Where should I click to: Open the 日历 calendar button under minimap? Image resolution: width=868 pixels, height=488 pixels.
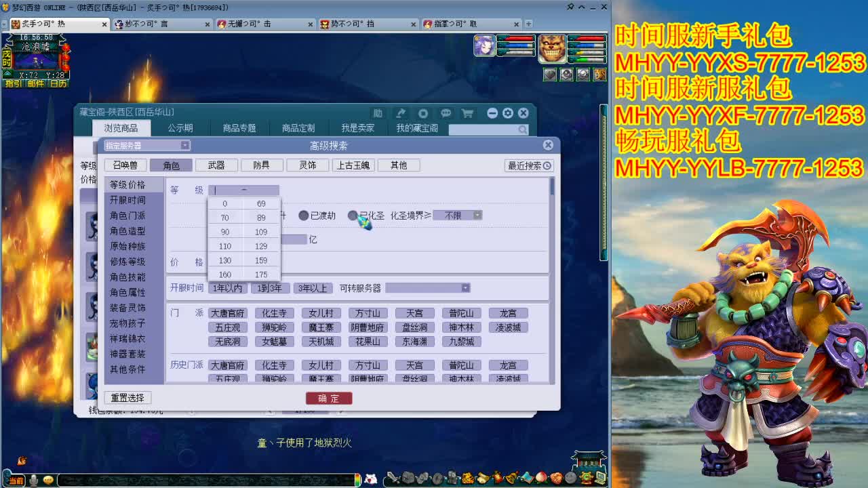point(58,83)
